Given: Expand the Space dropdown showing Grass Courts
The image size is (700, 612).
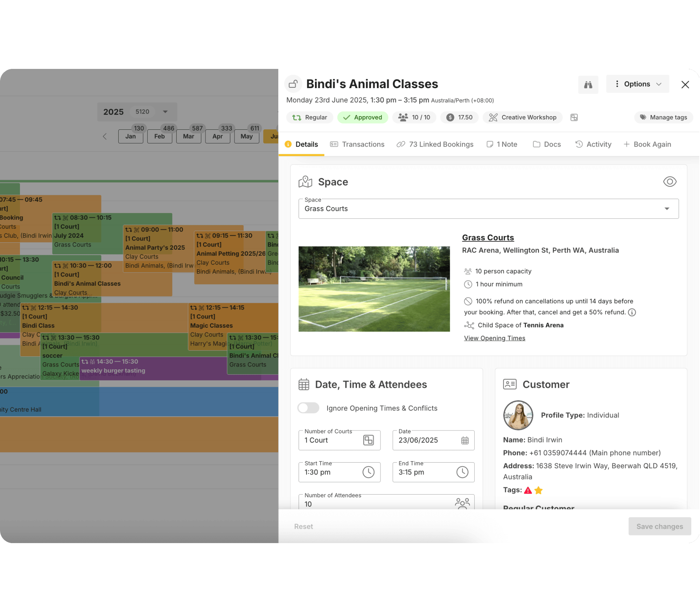Looking at the screenshot, I should click(x=488, y=209).
